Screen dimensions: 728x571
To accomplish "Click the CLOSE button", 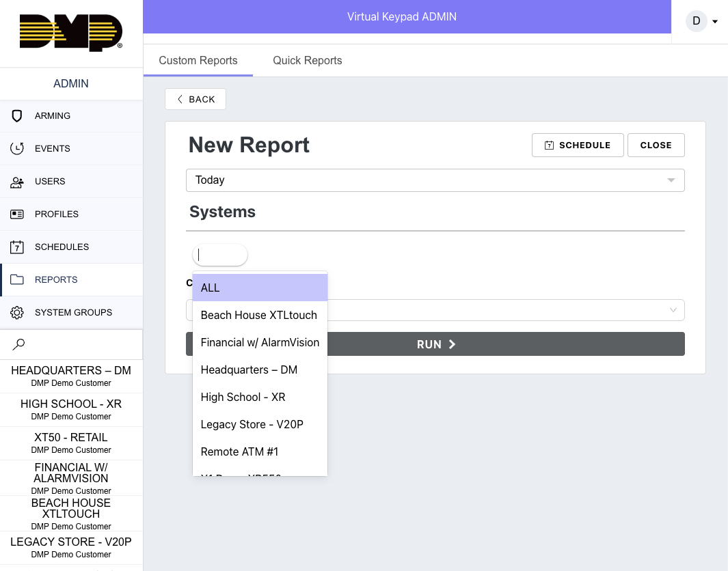I will (x=656, y=145).
